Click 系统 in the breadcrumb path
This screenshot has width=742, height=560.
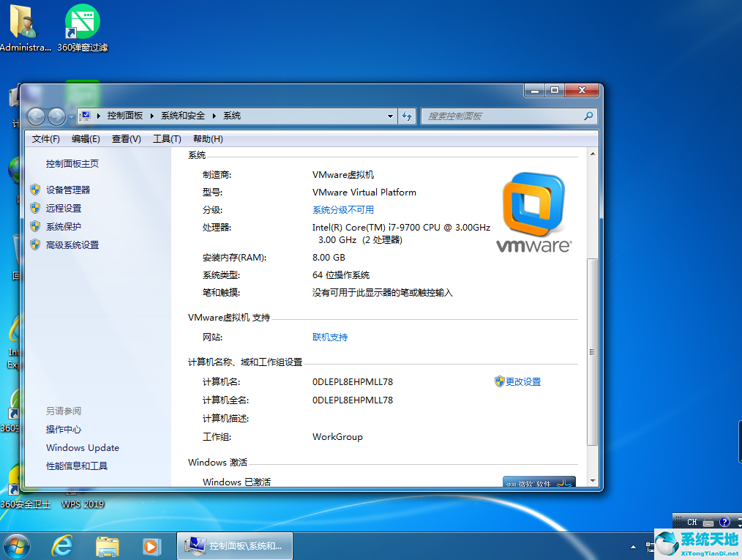click(x=232, y=116)
